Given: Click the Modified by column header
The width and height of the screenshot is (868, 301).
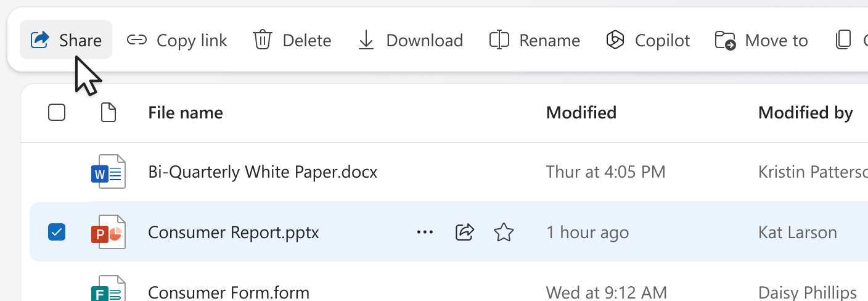Looking at the screenshot, I should coord(805,112).
